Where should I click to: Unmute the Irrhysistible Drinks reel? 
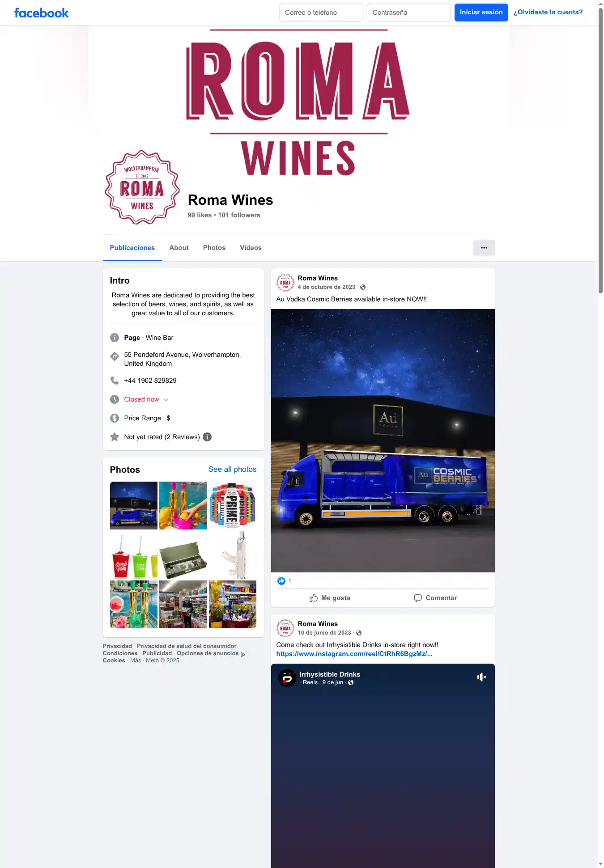tap(481, 677)
